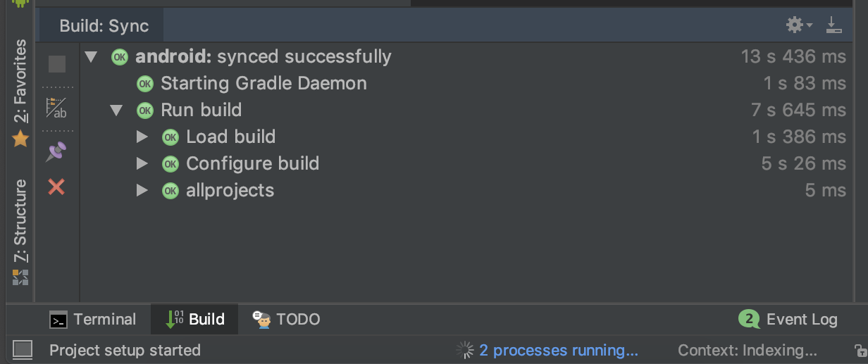The height and width of the screenshot is (364, 868).
Task: Open the Favorites side panel
Action: coord(20,93)
